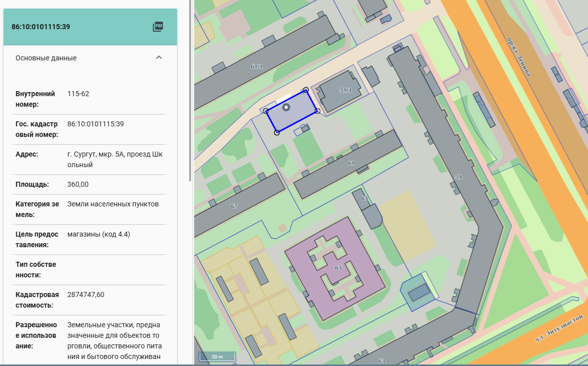588x366 pixels.
Task: Click the info panel vertical scrollbar
Action: click(190, 91)
